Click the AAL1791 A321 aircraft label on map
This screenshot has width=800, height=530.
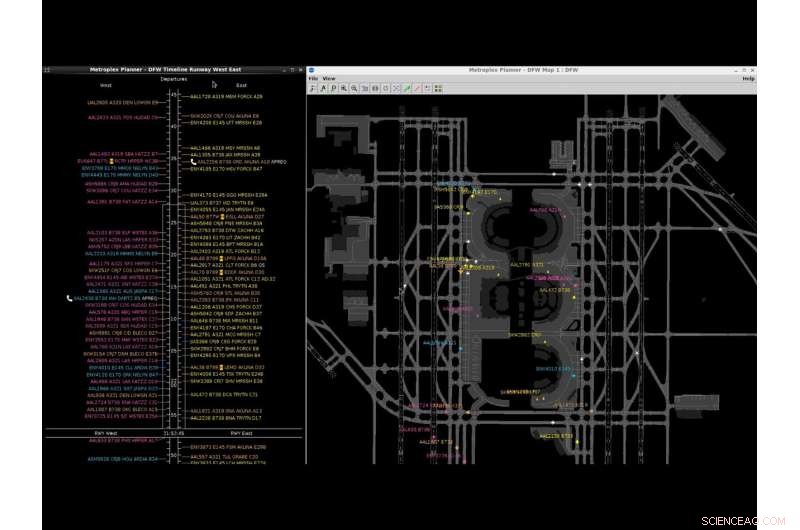527,265
